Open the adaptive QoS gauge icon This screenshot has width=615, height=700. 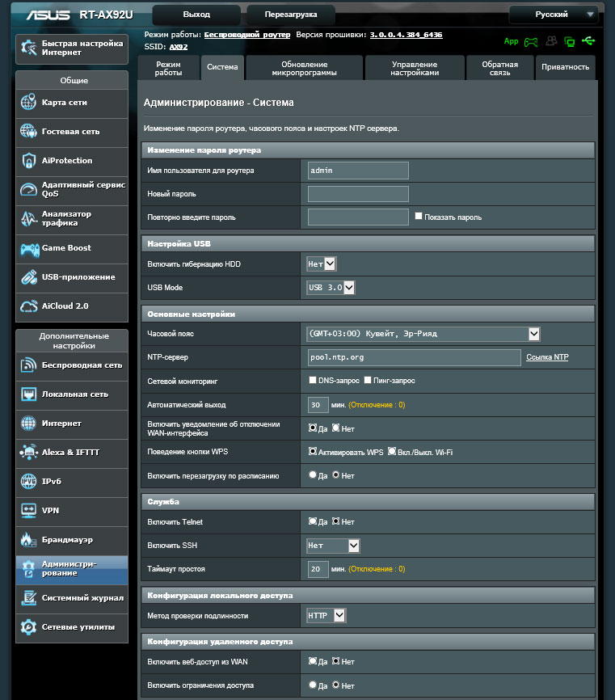[28, 189]
